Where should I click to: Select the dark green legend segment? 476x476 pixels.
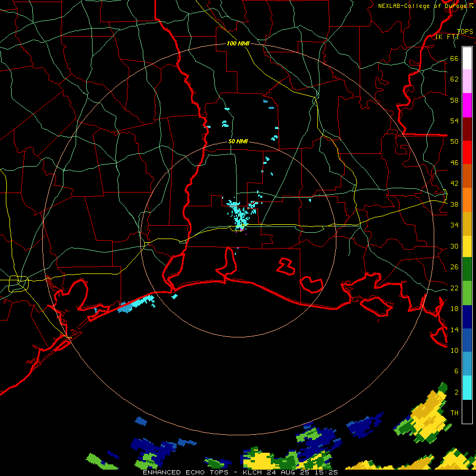(467, 269)
